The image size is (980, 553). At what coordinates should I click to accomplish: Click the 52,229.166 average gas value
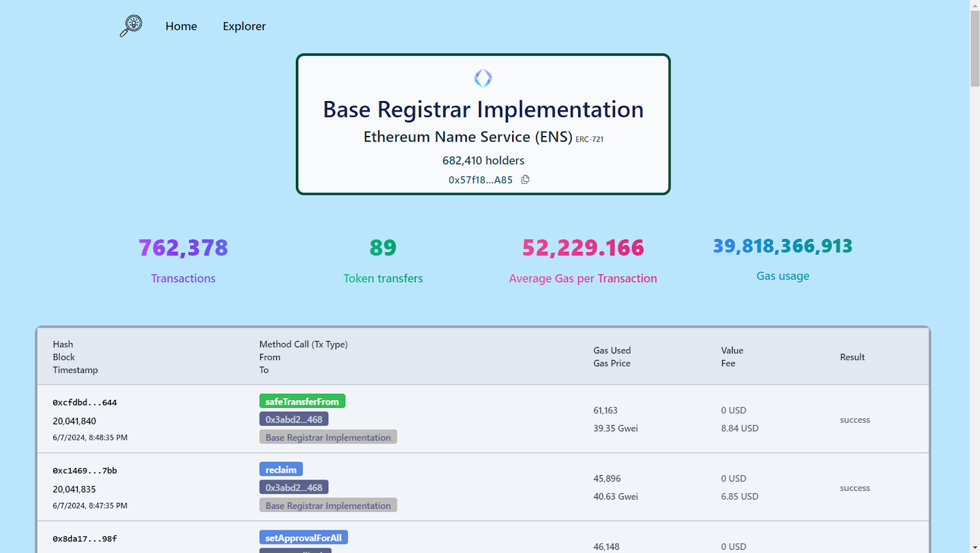pyautogui.click(x=583, y=247)
